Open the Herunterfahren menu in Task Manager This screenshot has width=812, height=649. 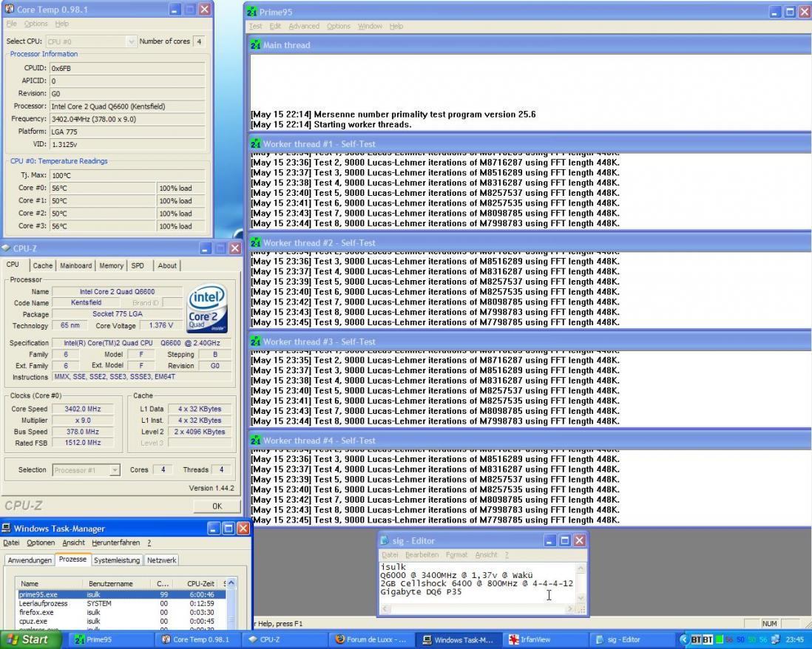pyautogui.click(x=115, y=543)
